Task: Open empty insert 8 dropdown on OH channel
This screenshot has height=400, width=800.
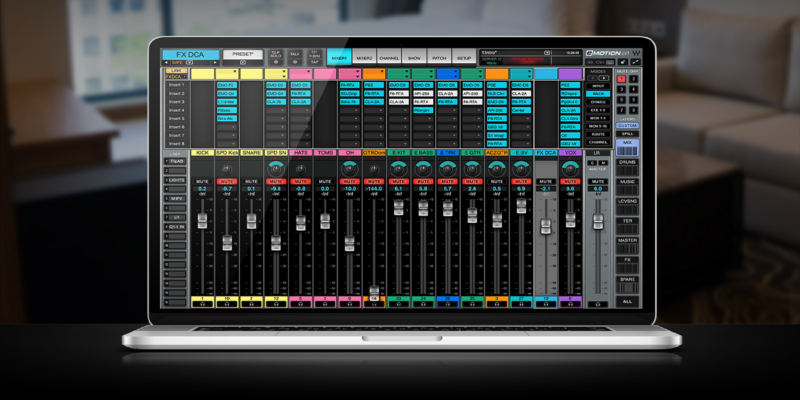Action: pyautogui.click(x=349, y=144)
